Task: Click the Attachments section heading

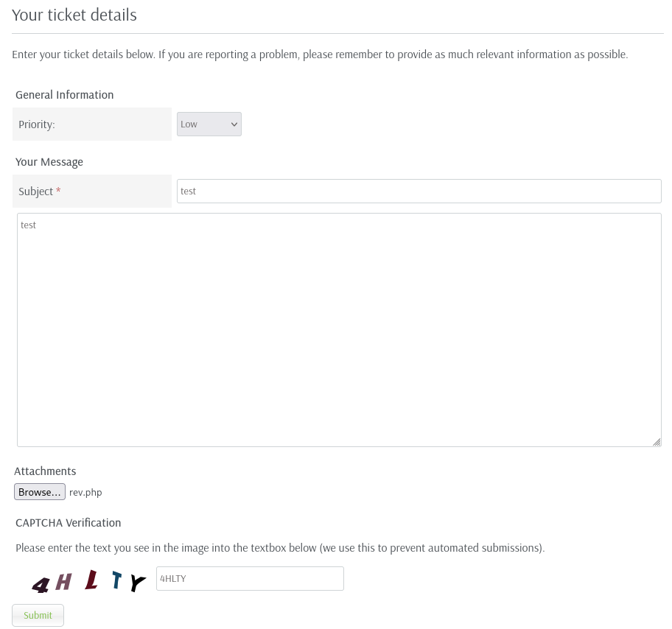Action: (45, 471)
